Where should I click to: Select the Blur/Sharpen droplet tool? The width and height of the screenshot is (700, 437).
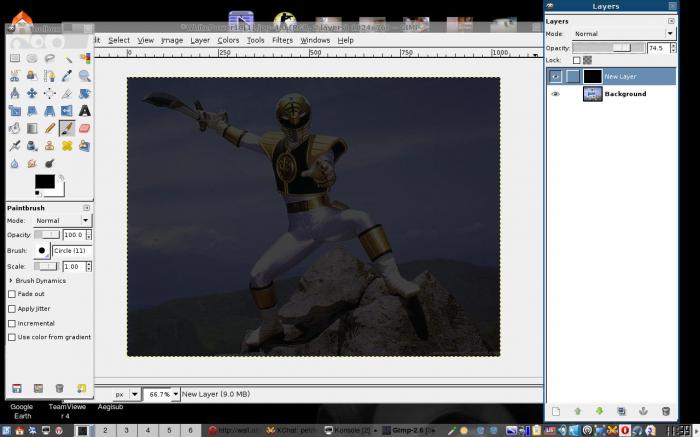coord(15,163)
